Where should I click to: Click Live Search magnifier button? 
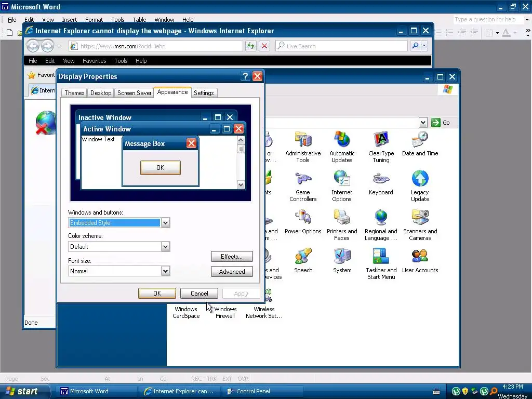coord(415,46)
